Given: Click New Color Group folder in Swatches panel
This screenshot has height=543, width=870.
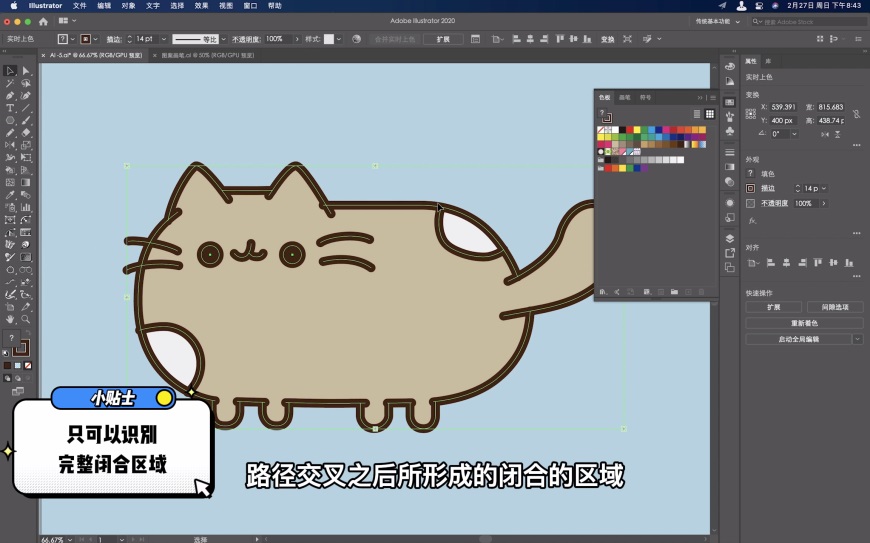Looking at the screenshot, I should point(674,292).
